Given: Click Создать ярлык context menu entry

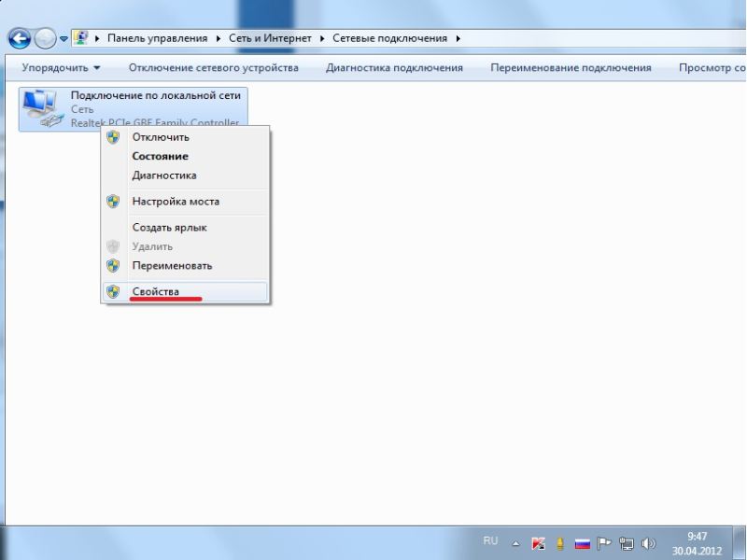Looking at the screenshot, I should click(169, 228).
